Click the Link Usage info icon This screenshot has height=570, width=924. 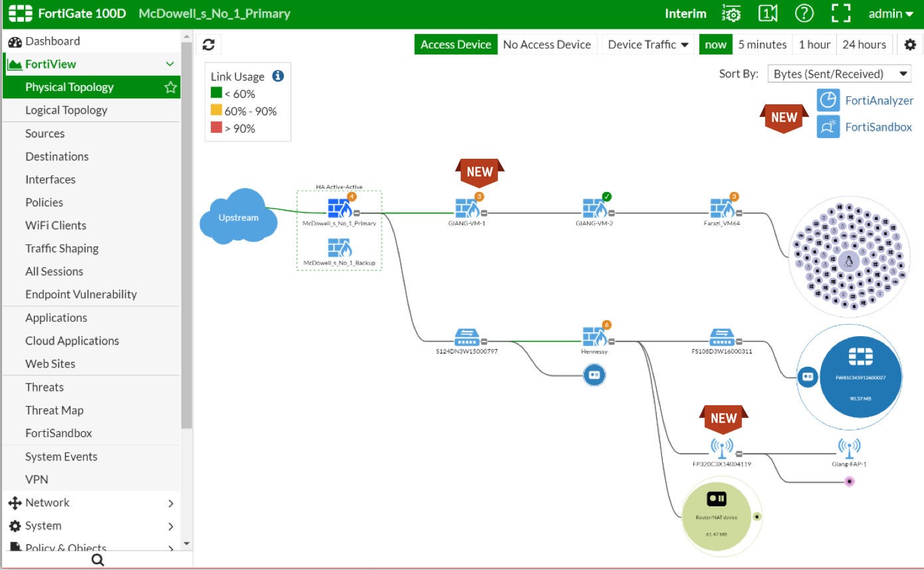(278, 76)
